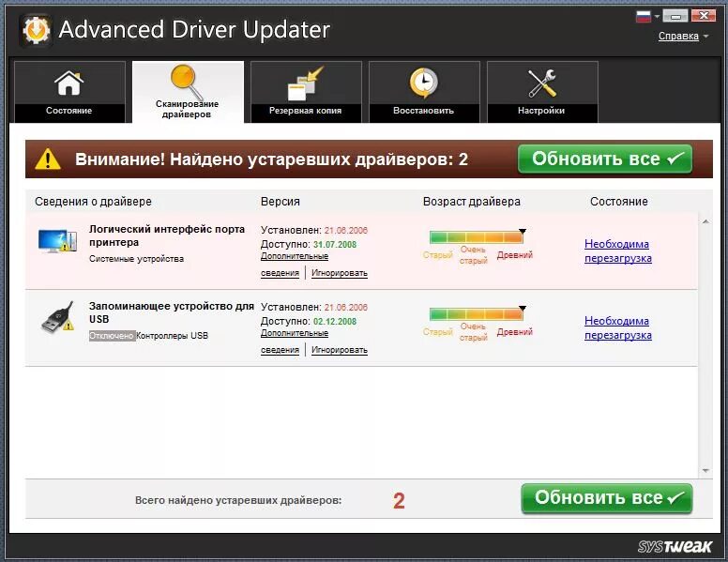The image size is (728, 562).
Task: Click the magnifier icon for driver scanning
Action: tap(187, 82)
